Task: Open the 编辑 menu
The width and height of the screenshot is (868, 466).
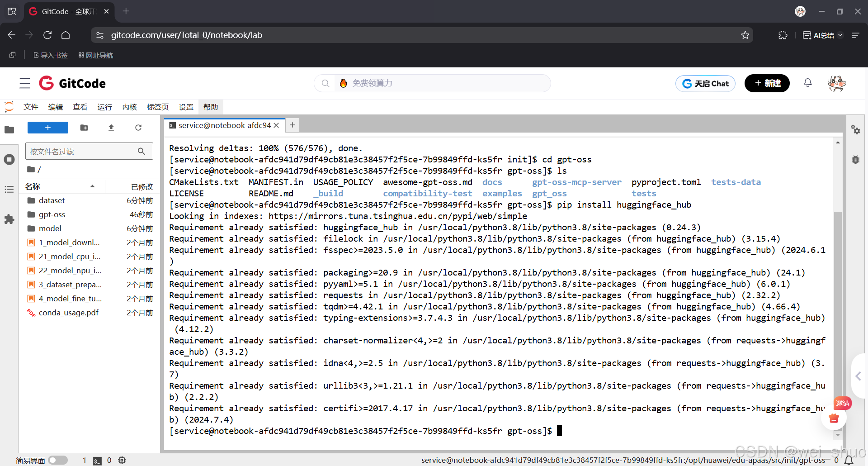Action: [x=56, y=107]
